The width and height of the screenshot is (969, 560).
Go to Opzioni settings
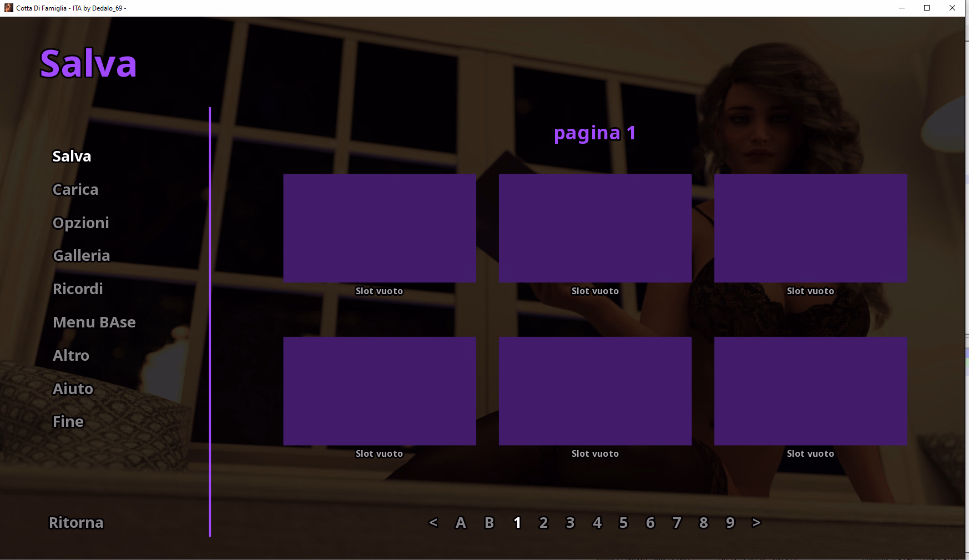coord(80,223)
